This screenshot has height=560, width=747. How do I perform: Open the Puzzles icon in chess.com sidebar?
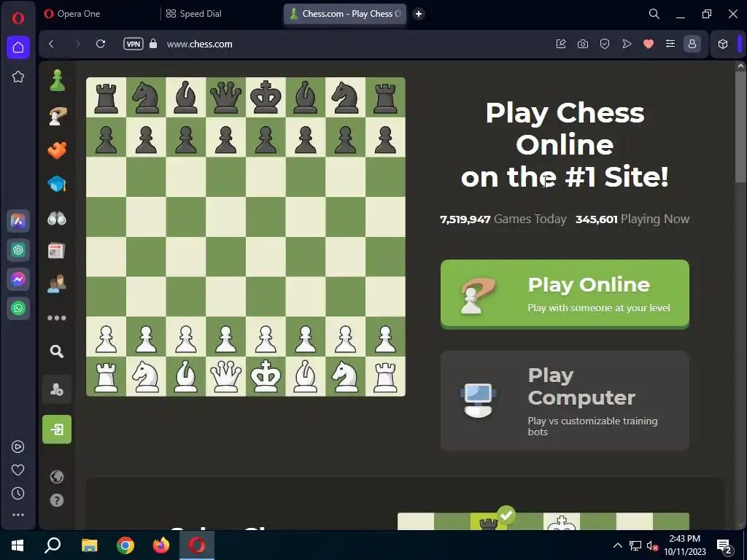coord(57,150)
